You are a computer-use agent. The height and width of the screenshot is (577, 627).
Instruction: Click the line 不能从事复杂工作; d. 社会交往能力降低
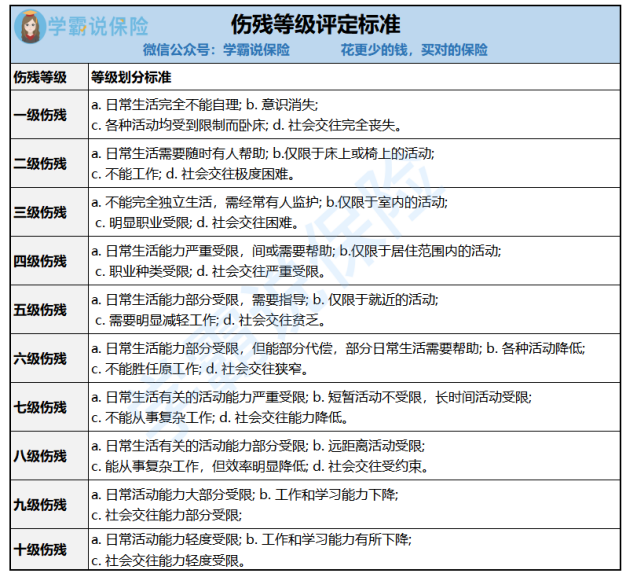220,418
